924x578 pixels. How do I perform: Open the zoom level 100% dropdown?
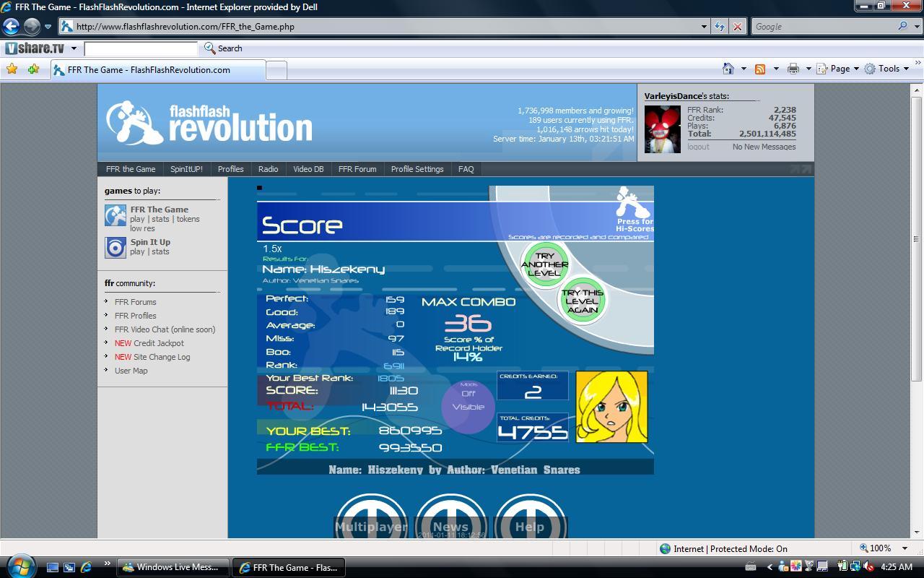884,548
